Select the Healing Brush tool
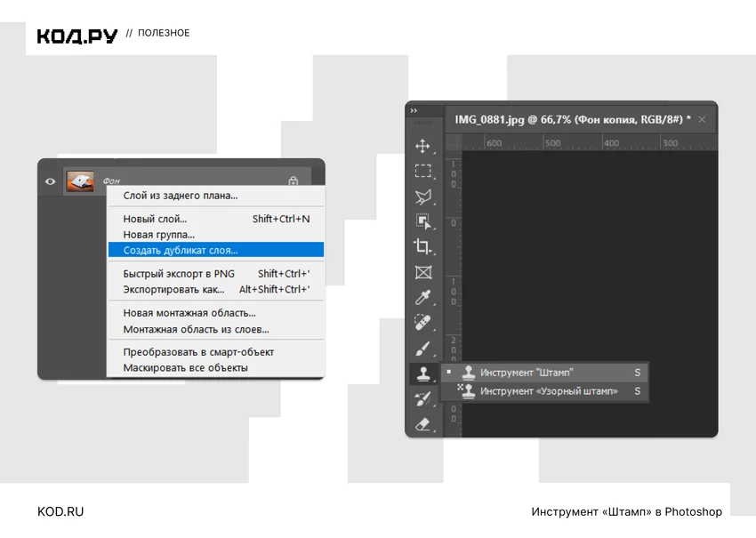Viewport: 756px width, 538px height. pos(422,323)
